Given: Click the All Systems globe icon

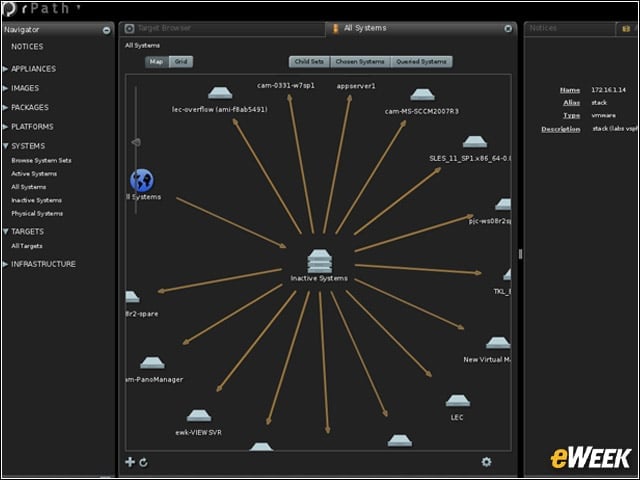Looking at the screenshot, I should click(142, 180).
